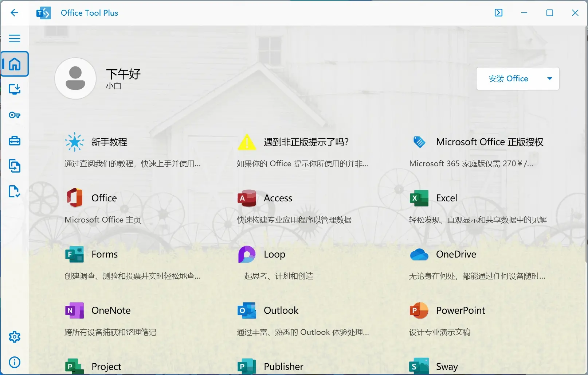Open the PowerPoint app icon
Screen dimensions: 588x375
click(419, 310)
